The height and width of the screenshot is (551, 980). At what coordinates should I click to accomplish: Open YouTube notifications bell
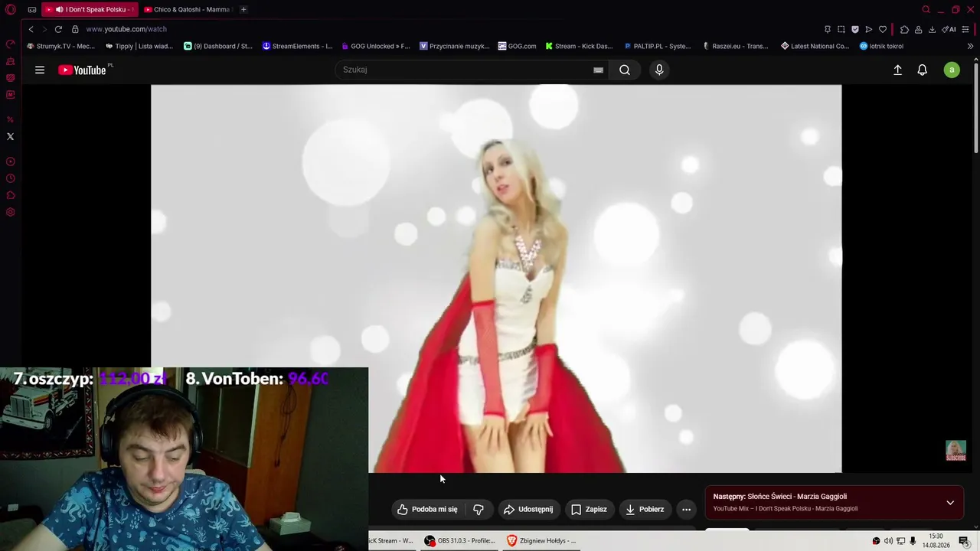[x=923, y=70]
